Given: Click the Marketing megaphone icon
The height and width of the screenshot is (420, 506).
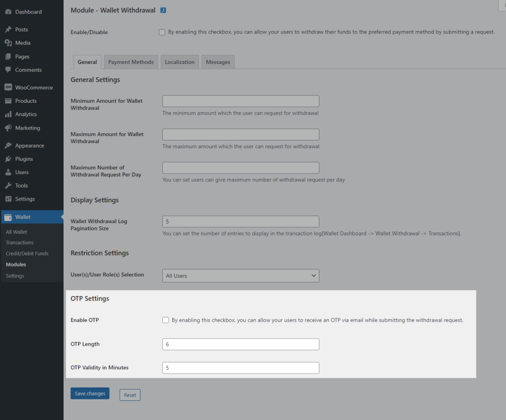Looking at the screenshot, I should 8,128.
